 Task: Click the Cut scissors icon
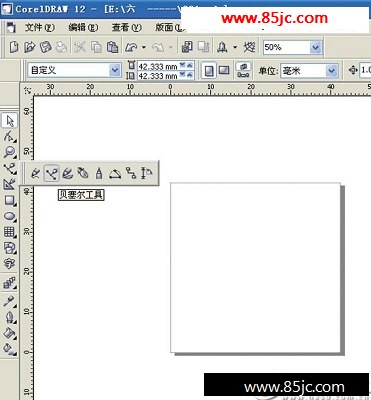(80, 47)
